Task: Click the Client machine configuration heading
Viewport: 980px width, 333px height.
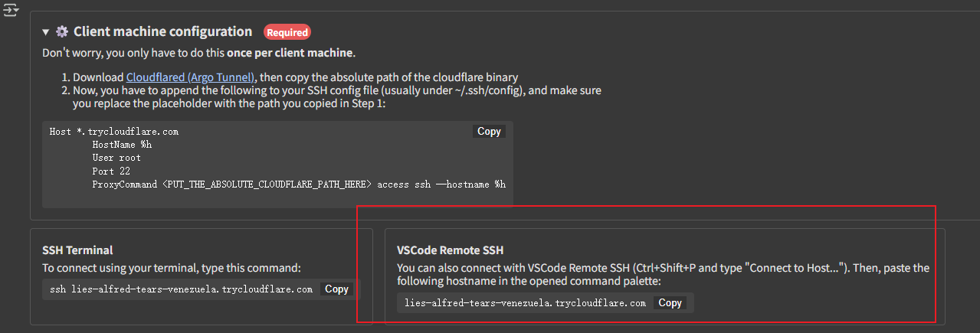Action: tap(162, 32)
